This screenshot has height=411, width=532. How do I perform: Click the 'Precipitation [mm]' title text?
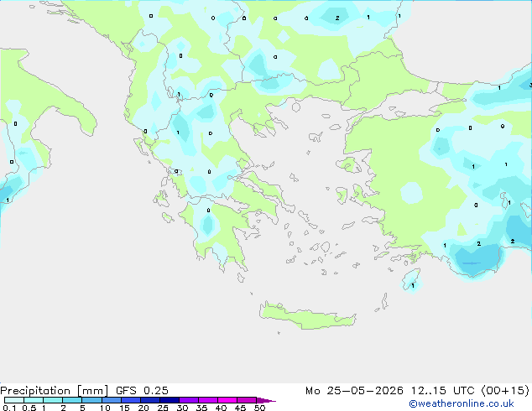pyautogui.click(x=54, y=391)
